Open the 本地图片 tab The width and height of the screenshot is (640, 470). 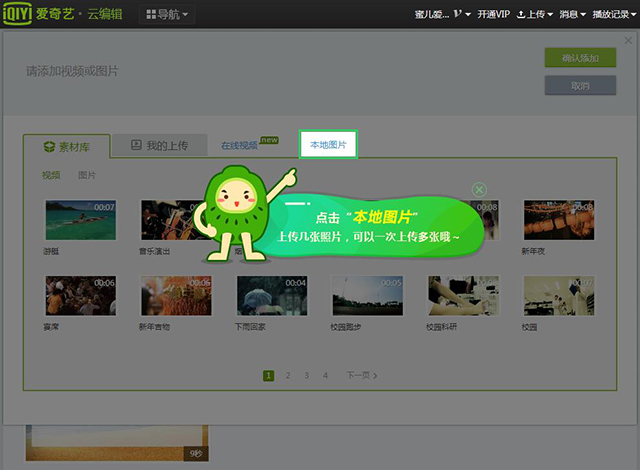point(328,144)
